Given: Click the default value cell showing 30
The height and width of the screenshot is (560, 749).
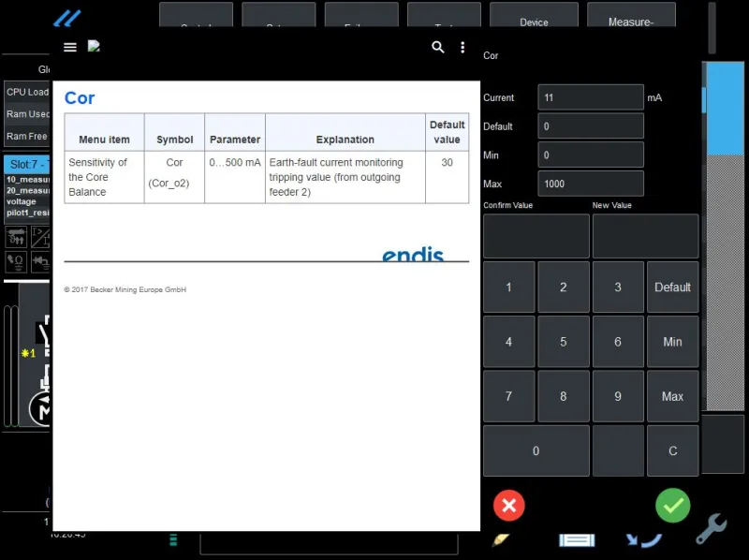Looking at the screenshot, I should tap(448, 177).
